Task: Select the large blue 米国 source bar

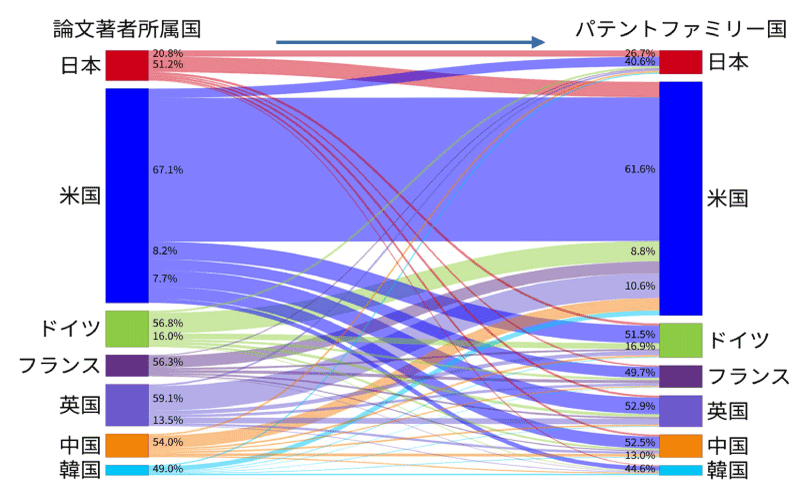Action: pos(127,195)
